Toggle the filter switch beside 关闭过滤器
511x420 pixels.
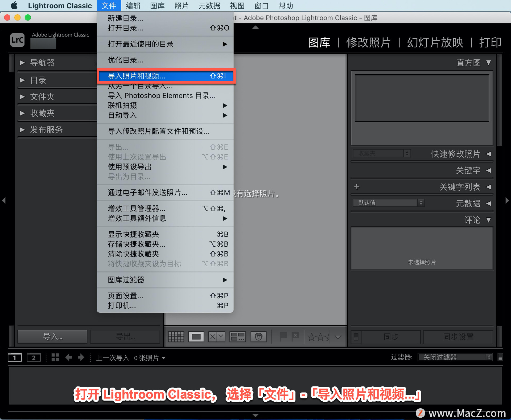(x=500, y=357)
